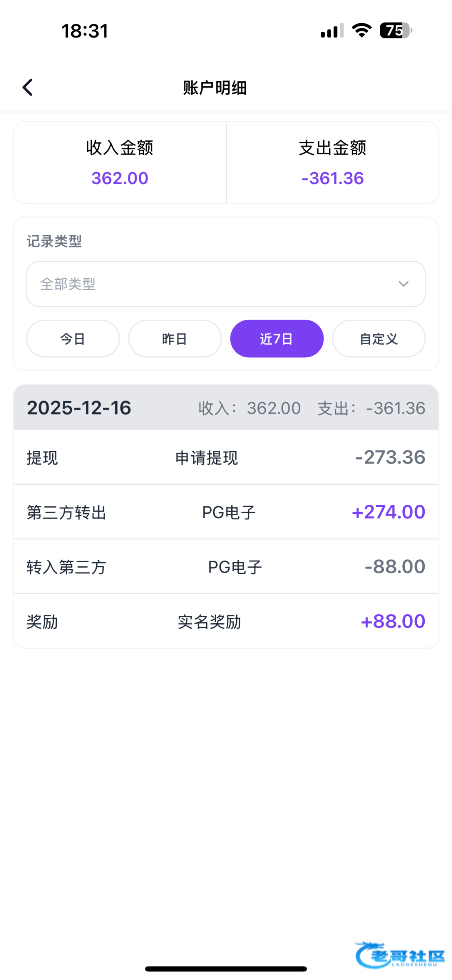Select the 今日 date filter
Image resolution: width=452 pixels, height=980 pixels.
pos(73,339)
